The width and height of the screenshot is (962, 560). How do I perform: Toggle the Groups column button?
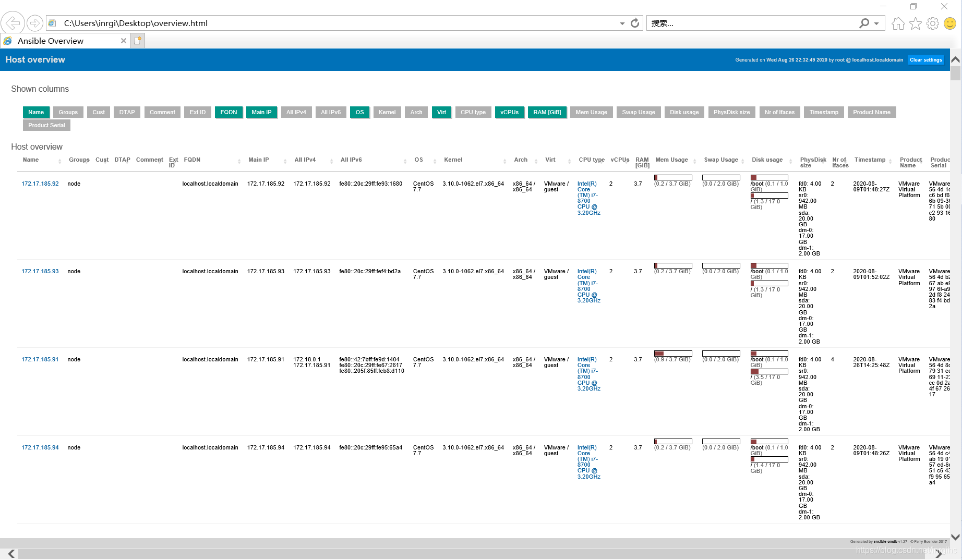tap(68, 112)
